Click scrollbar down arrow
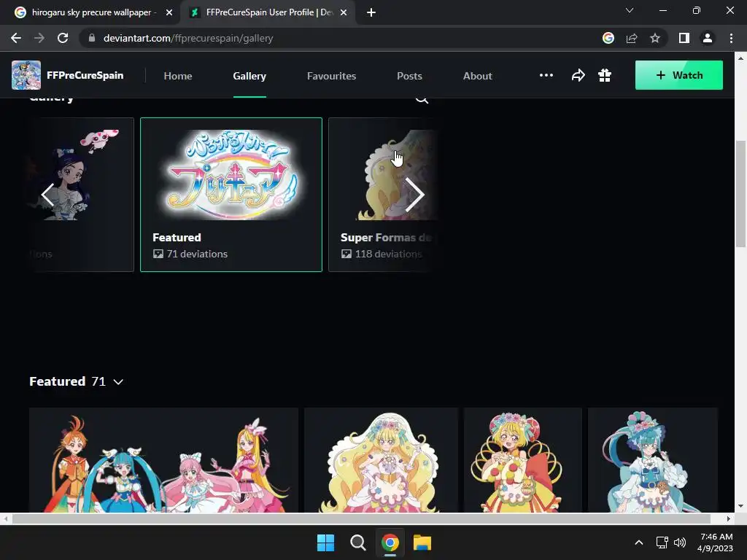This screenshot has height=560, width=747. click(x=741, y=506)
